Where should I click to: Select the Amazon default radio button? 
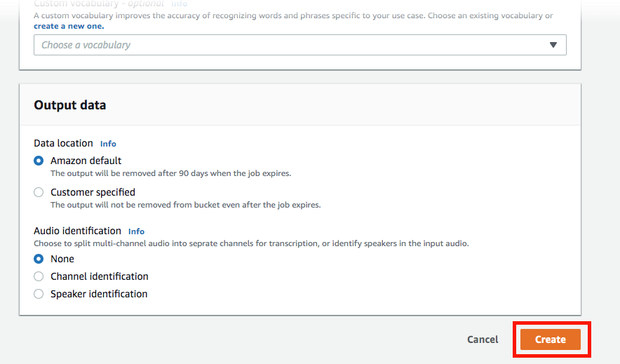point(39,161)
